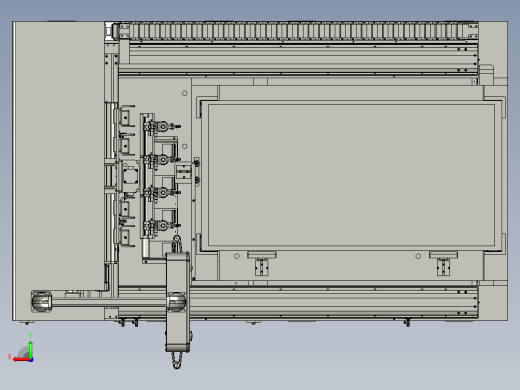Select the small connector block left of the tray
This screenshot has width=520, height=390.
coord(184,172)
